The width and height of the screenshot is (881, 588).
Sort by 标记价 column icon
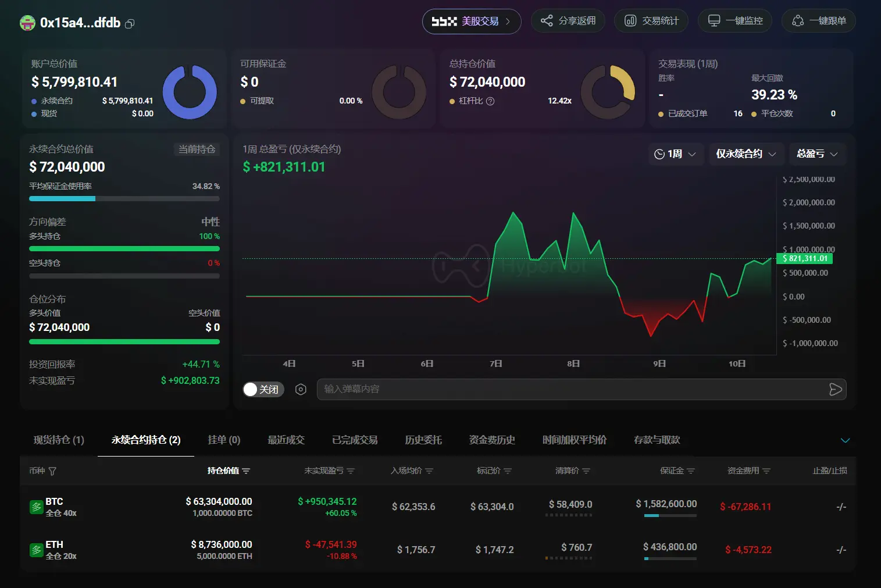(508, 471)
